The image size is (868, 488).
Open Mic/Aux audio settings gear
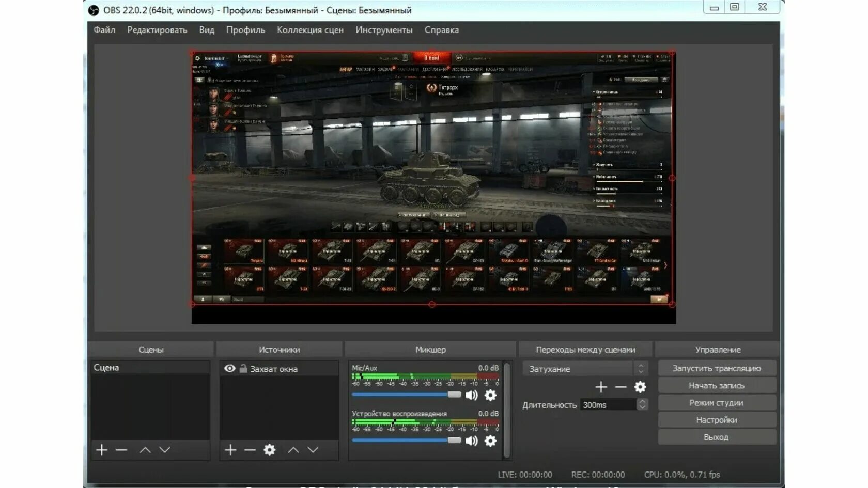490,395
